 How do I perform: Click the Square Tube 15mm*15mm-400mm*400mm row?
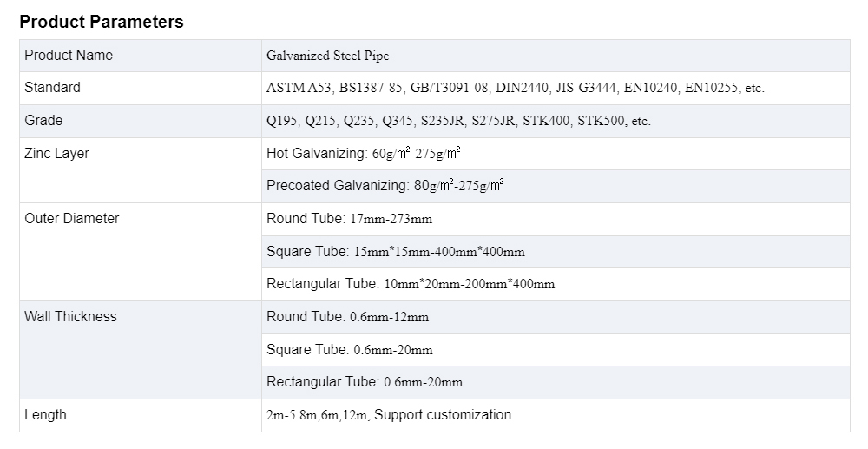[396, 252]
